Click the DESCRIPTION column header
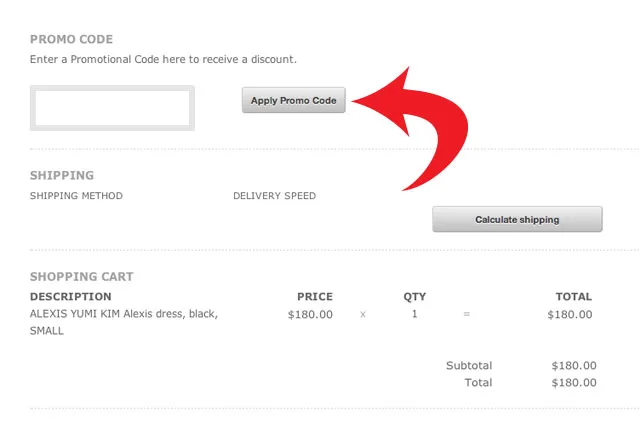This screenshot has height=428, width=640. (70, 297)
